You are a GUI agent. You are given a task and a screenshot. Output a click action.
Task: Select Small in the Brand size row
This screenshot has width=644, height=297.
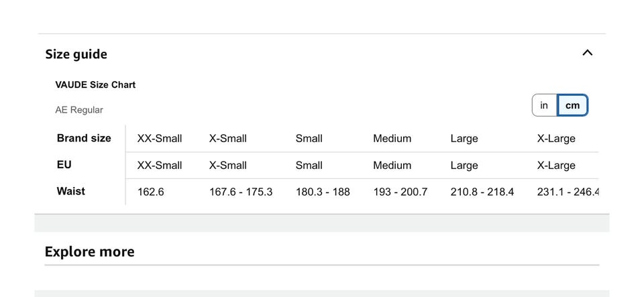pyautogui.click(x=309, y=139)
